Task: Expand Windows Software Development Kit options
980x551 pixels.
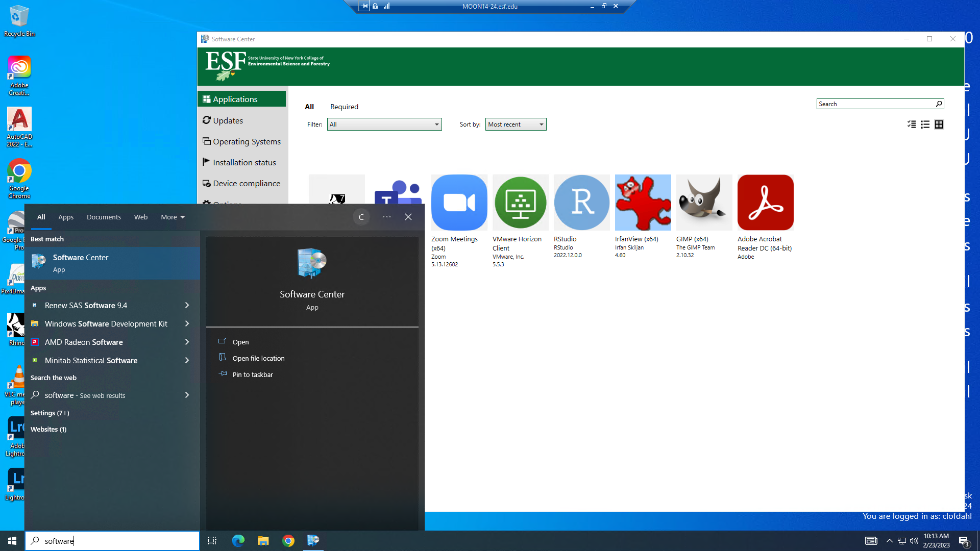Action: click(x=187, y=324)
